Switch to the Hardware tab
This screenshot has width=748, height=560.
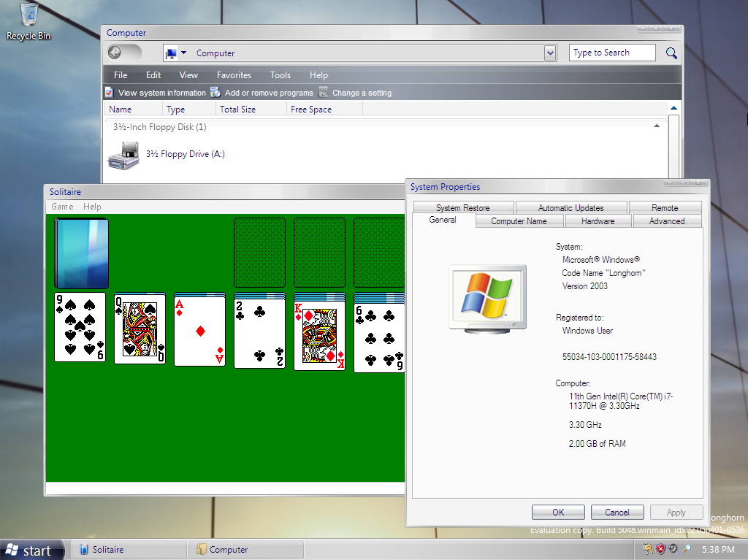pyautogui.click(x=598, y=221)
